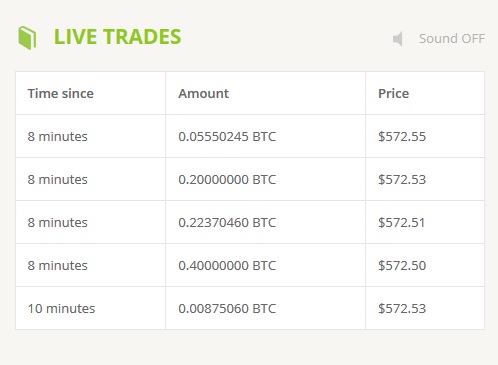Click the 0.22370460 BTC amount cell

tap(265, 222)
